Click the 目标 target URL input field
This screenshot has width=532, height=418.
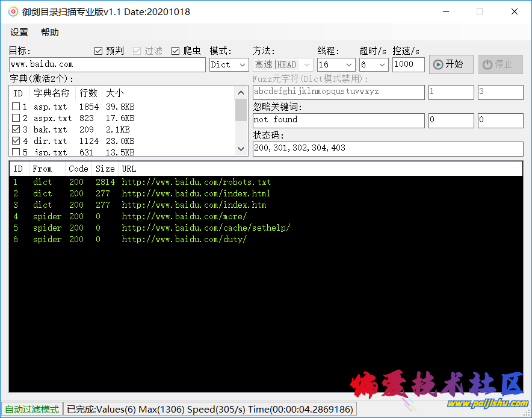point(107,64)
